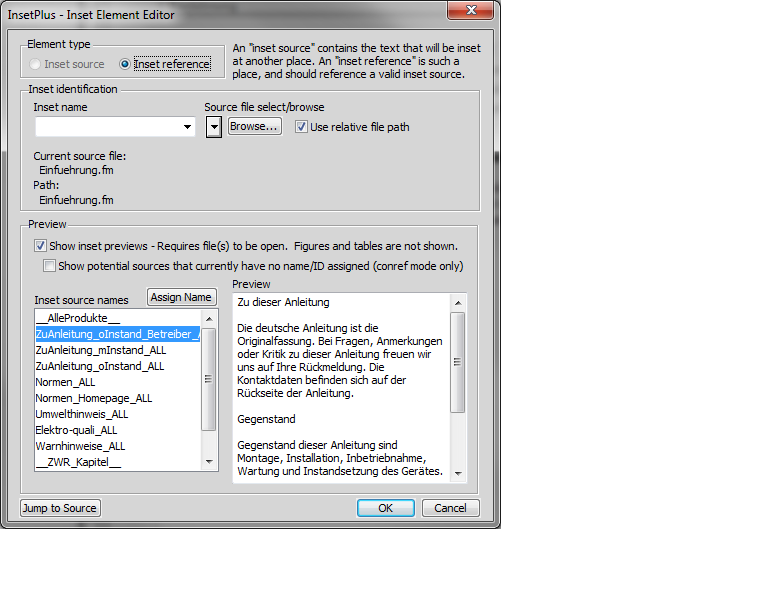Click the Jump to Source button
The image size is (768, 614).
[61, 508]
